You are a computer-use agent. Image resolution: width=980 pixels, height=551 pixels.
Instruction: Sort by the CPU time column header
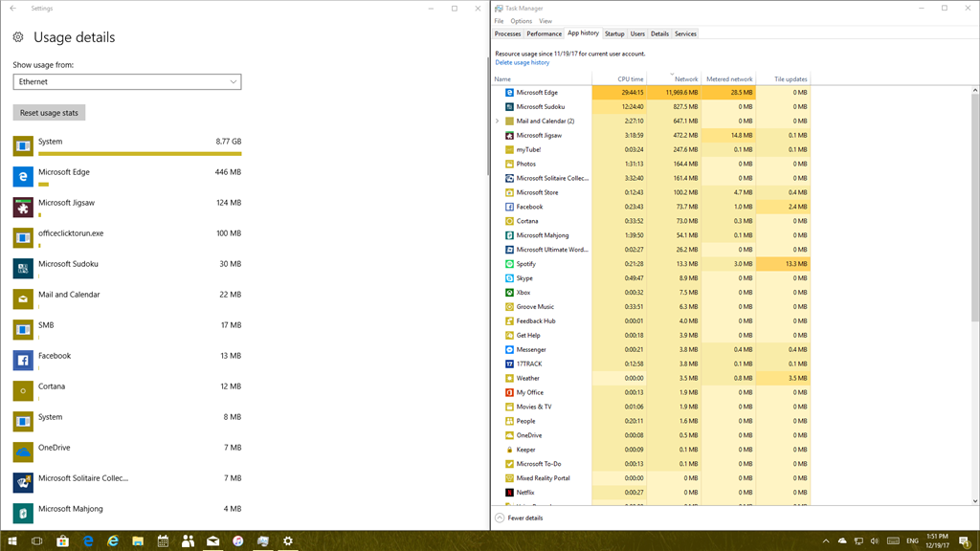click(619, 79)
